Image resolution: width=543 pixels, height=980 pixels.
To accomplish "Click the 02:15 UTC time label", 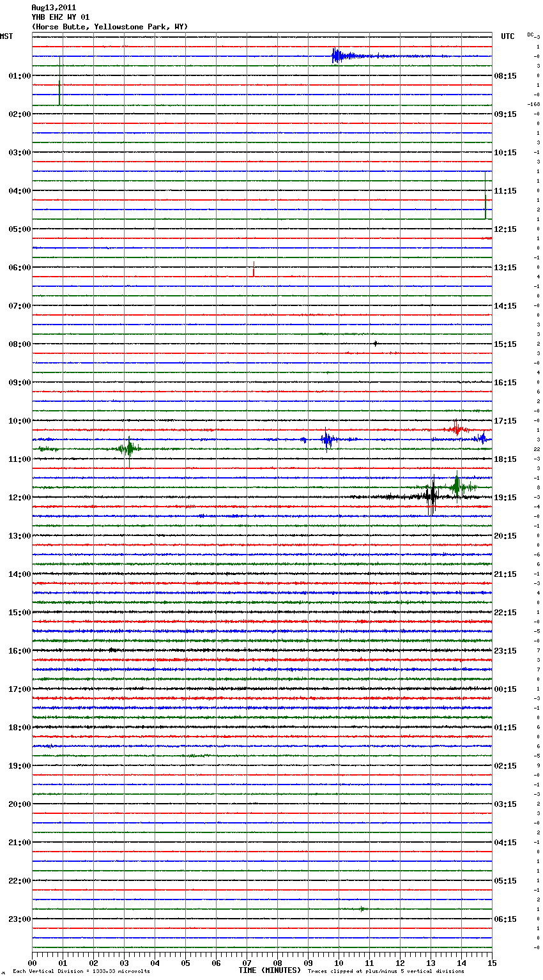I will 505,765.
